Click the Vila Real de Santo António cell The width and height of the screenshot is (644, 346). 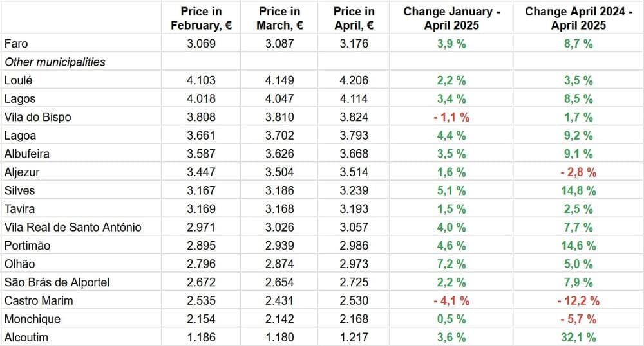click(73, 227)
